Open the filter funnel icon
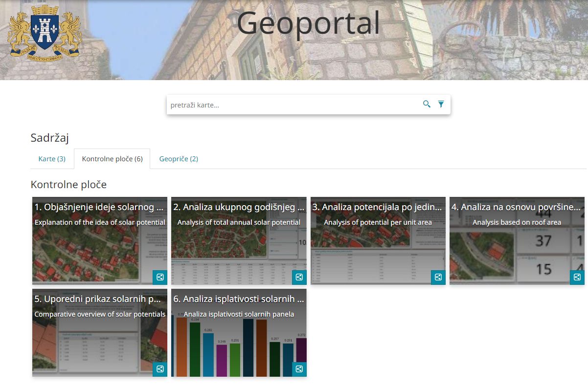This screenshot has height=386, width=588. coord(441,104)
